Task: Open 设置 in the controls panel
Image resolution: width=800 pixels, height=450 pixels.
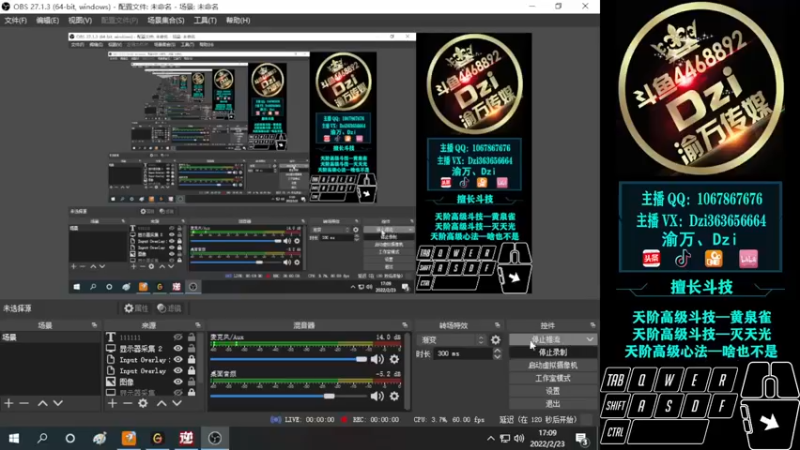Action: [553, 391]
